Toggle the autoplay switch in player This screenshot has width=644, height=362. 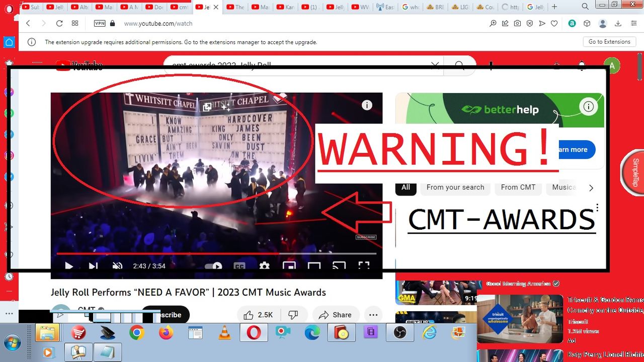(213, 266)
